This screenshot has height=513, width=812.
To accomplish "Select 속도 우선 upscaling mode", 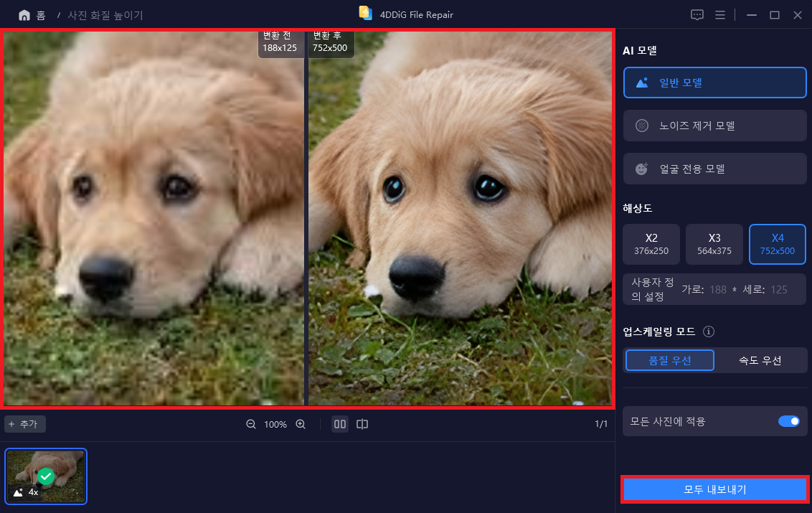I will pyautogui.click(x=760, y=360).
